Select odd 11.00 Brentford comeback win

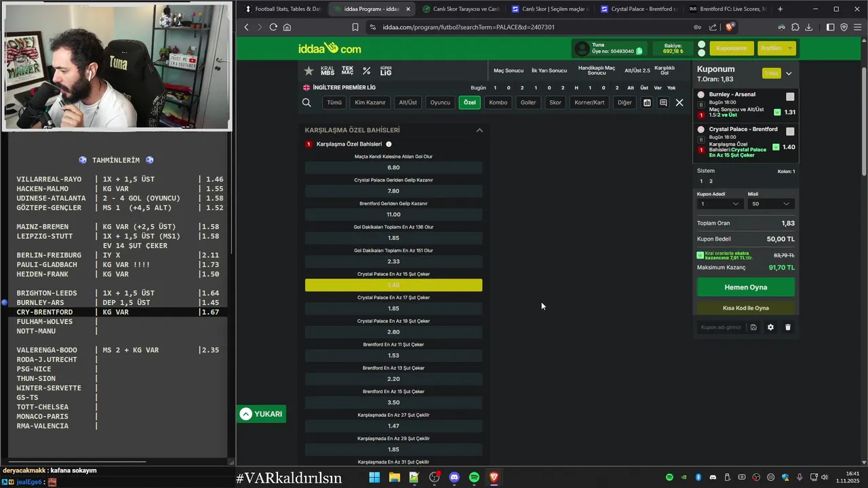[393, 215]
